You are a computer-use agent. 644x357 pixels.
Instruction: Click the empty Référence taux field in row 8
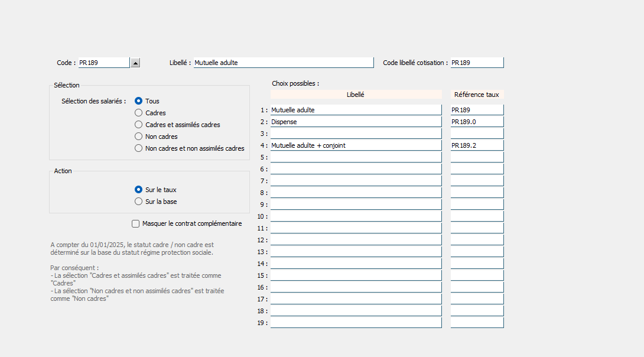(x=477, y=193)
